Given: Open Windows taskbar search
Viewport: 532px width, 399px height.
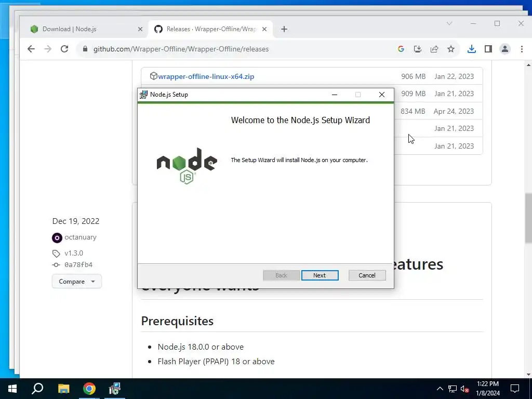Looking at the screenshot, I should (x=37, y=389).
